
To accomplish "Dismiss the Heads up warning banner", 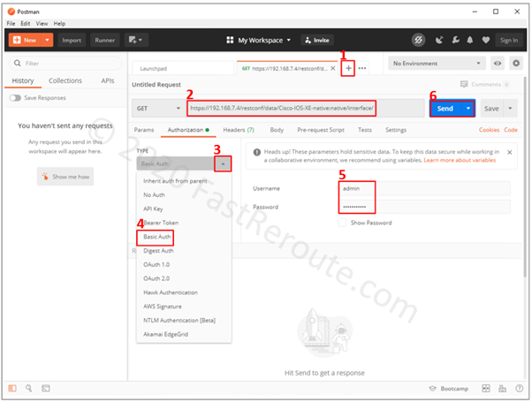I will click(x=509, y=152).
